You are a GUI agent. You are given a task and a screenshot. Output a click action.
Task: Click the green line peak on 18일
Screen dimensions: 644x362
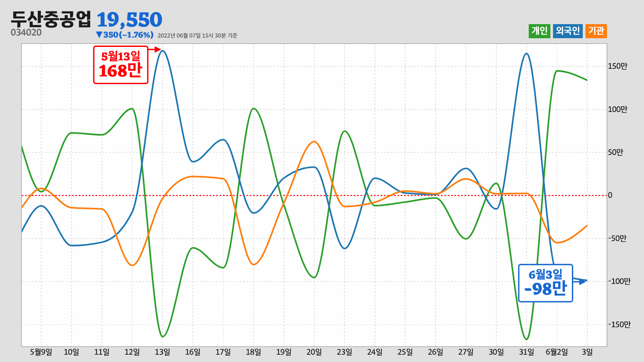click(254, 109)
